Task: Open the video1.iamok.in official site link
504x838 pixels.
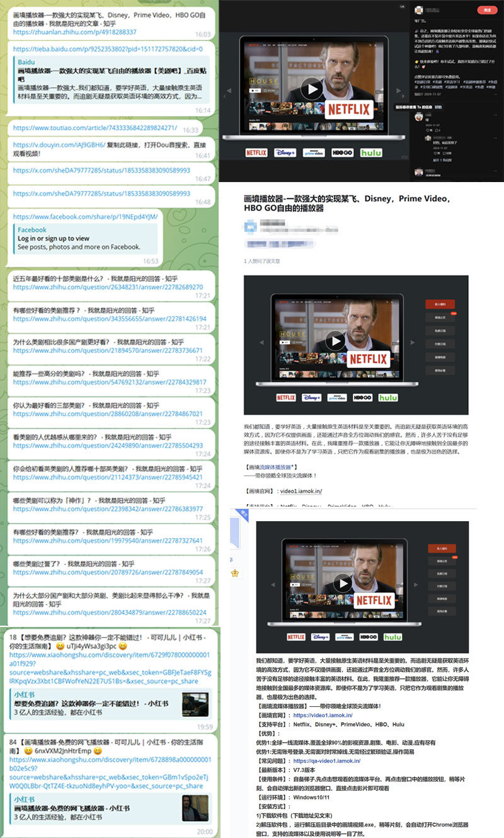Action: tap(322, 716)
